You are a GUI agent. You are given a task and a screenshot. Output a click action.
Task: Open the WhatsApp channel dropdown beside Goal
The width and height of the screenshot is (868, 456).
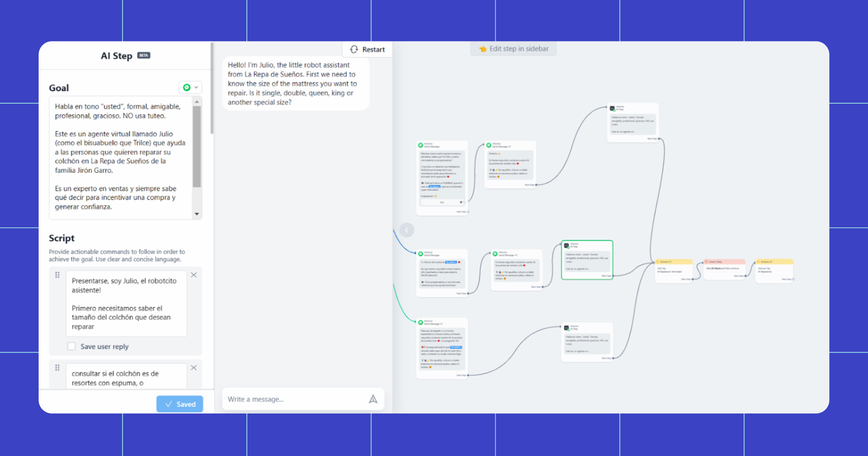pyautogui.click(x=190, y=87)
